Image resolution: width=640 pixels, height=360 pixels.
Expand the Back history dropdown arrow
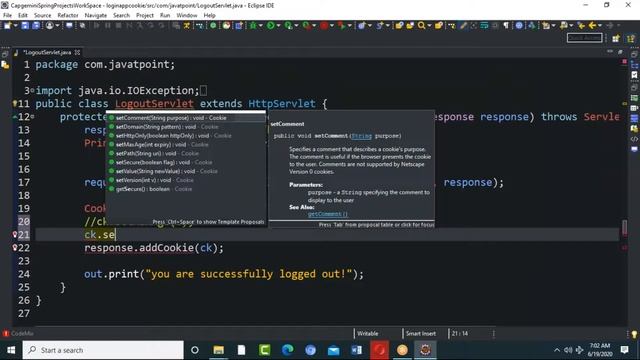point(600,25)
